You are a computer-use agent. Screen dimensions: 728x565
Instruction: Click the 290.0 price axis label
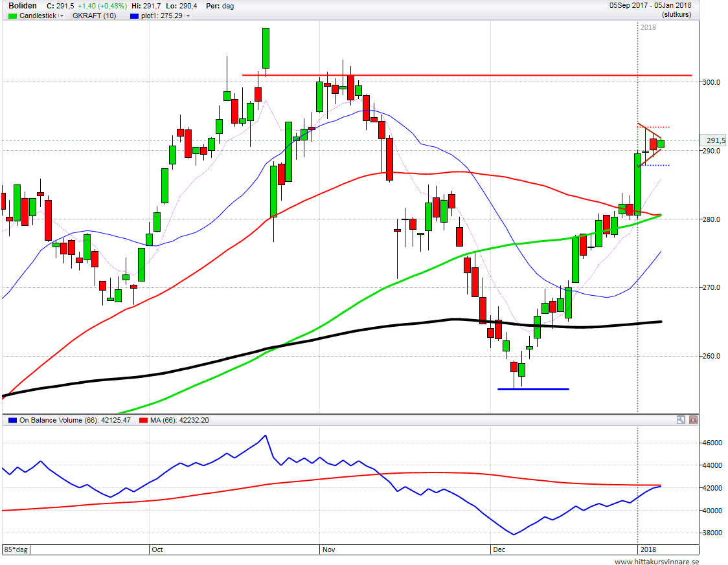[711, 151]
